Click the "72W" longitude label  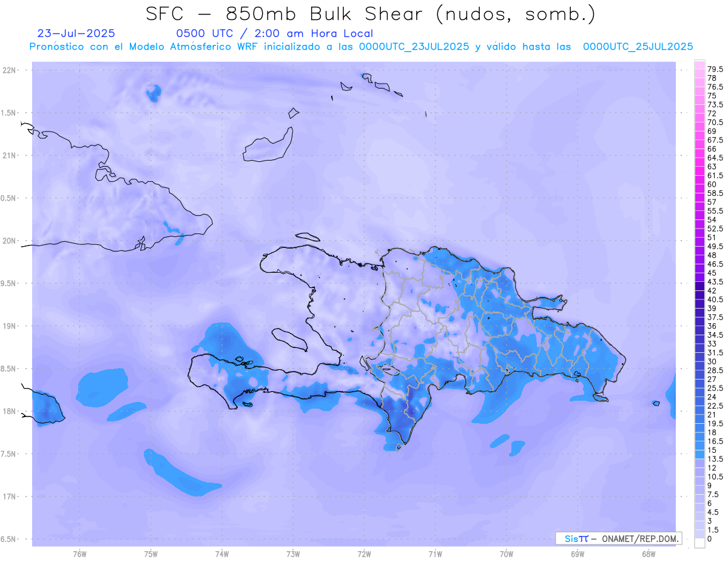click(x=365, y=554)
